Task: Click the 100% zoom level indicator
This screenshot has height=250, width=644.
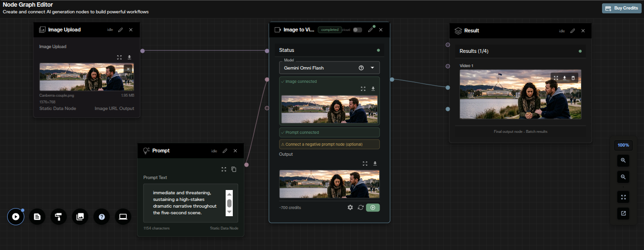Action: [623, 145]
